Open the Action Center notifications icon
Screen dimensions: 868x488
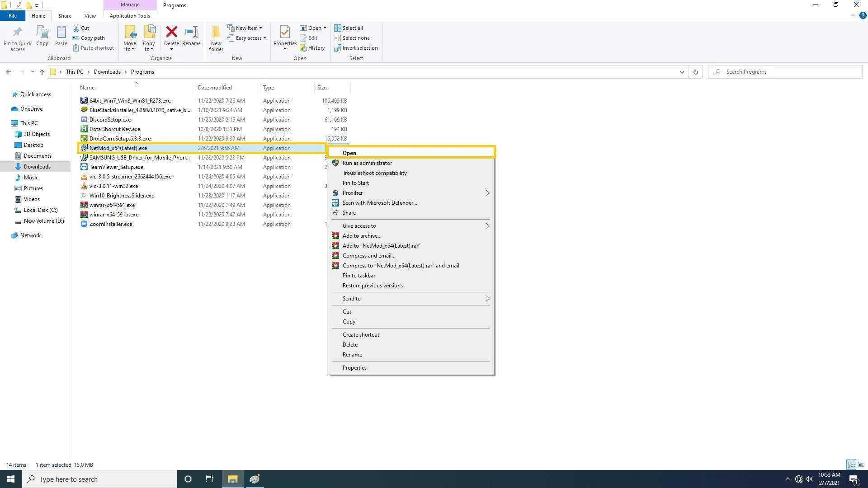pos(854,479)
